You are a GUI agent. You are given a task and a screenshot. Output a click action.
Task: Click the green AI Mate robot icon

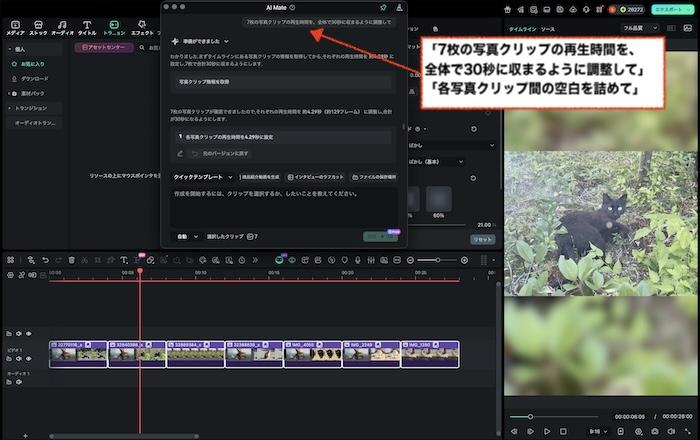tap(279, 260)
